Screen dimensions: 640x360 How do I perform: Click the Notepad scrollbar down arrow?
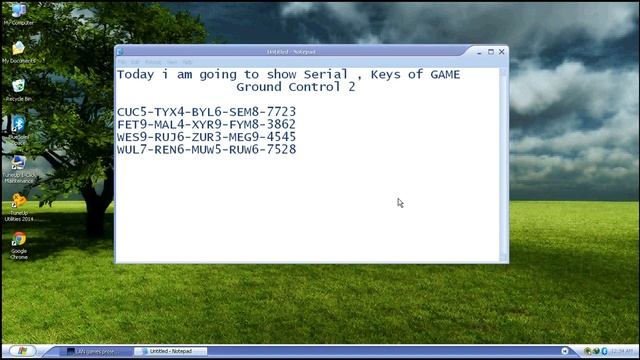click(503, 258)
